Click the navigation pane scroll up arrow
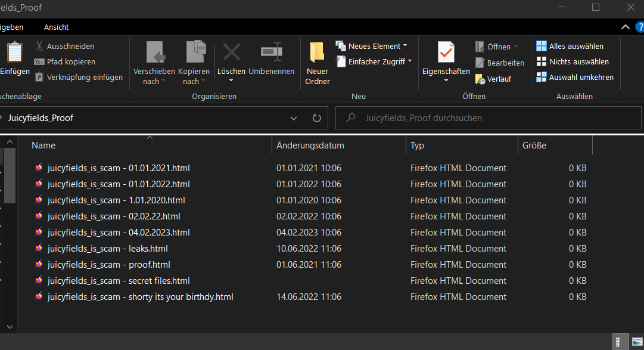644x350 pixels. [10, 142]
